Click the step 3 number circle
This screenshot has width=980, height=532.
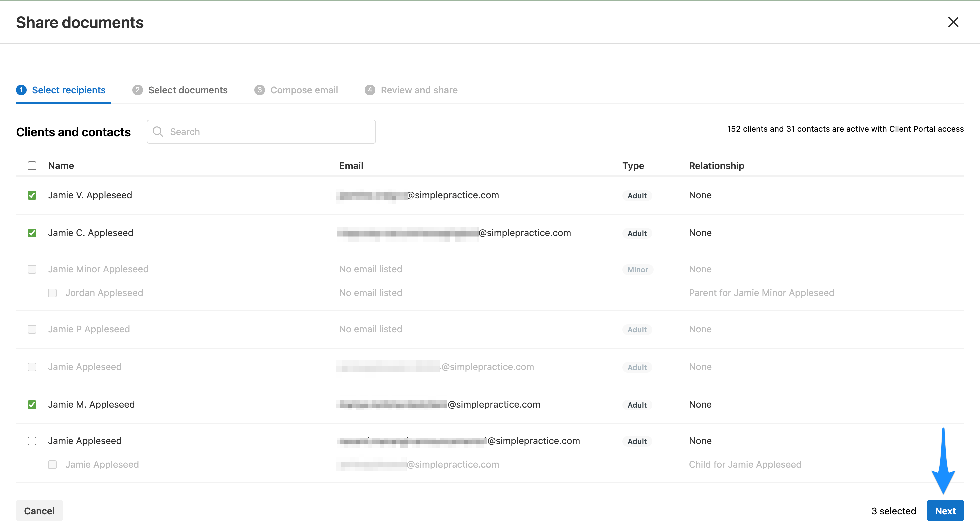point(259,90)
